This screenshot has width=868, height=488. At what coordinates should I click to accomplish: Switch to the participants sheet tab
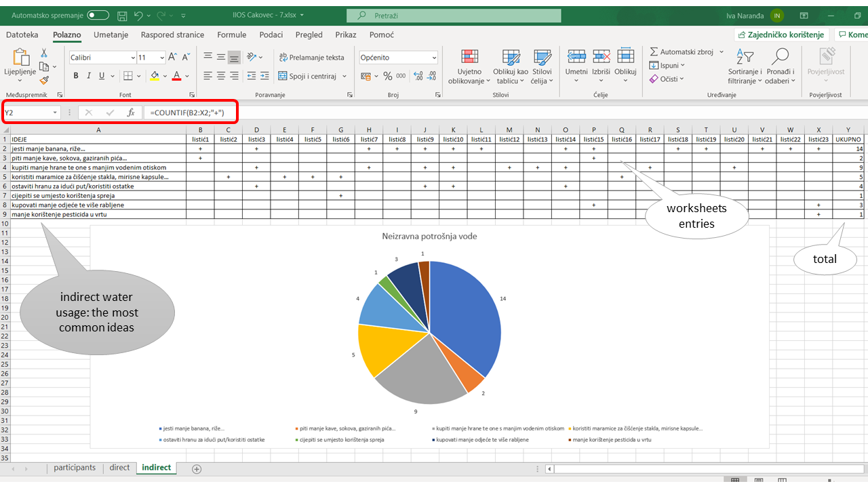(75, 468)
